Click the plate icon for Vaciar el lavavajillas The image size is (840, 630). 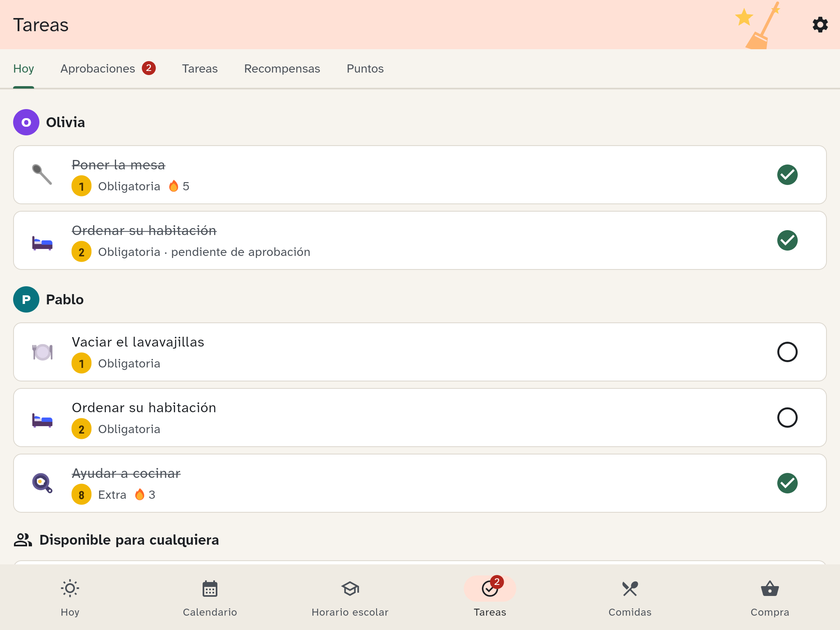tap(42, 352)
